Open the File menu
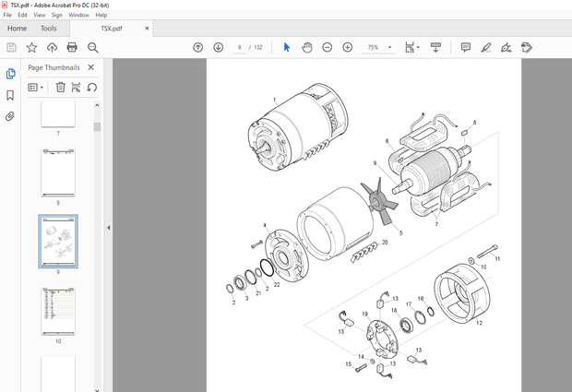Screen dimensions: 572x392 coord(7,15)
